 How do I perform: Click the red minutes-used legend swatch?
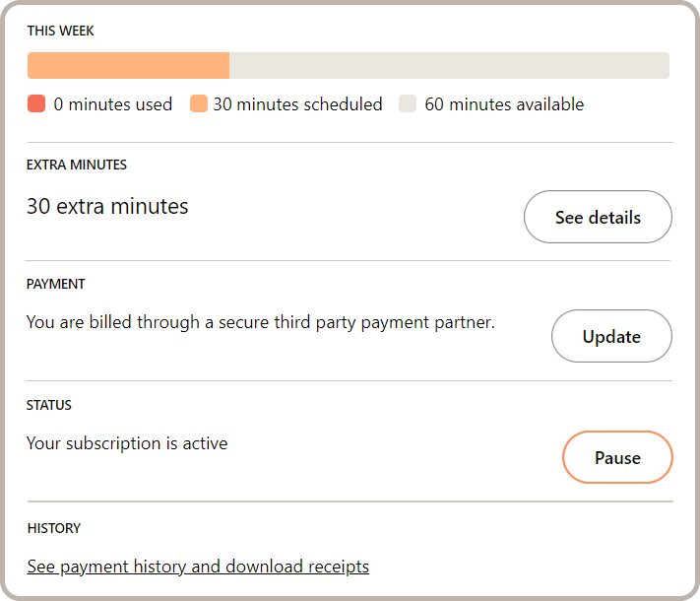[36, 104]
